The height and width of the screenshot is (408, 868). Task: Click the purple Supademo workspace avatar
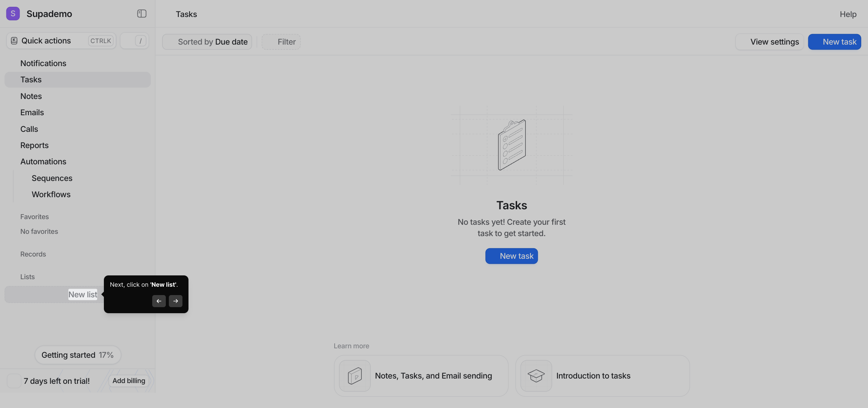click(13, 14)
